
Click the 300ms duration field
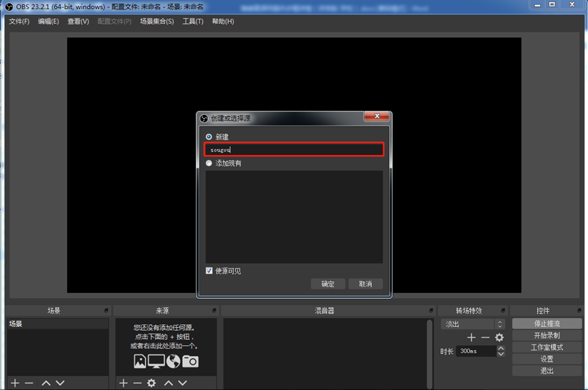(477, 351)
